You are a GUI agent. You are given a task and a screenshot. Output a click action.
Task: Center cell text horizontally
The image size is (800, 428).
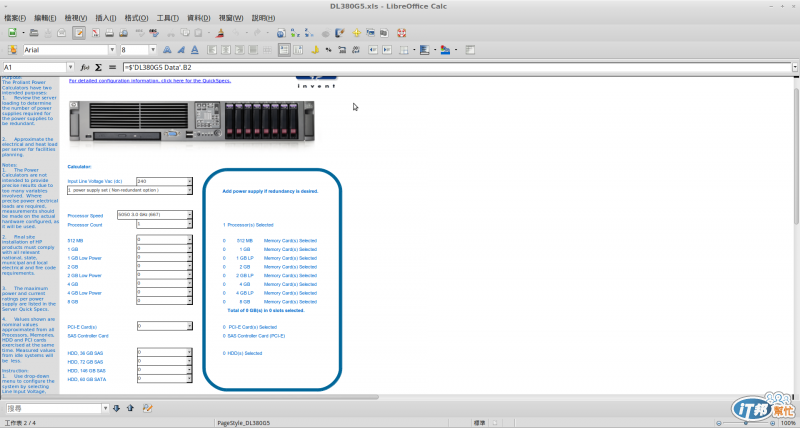click(226, 49)
